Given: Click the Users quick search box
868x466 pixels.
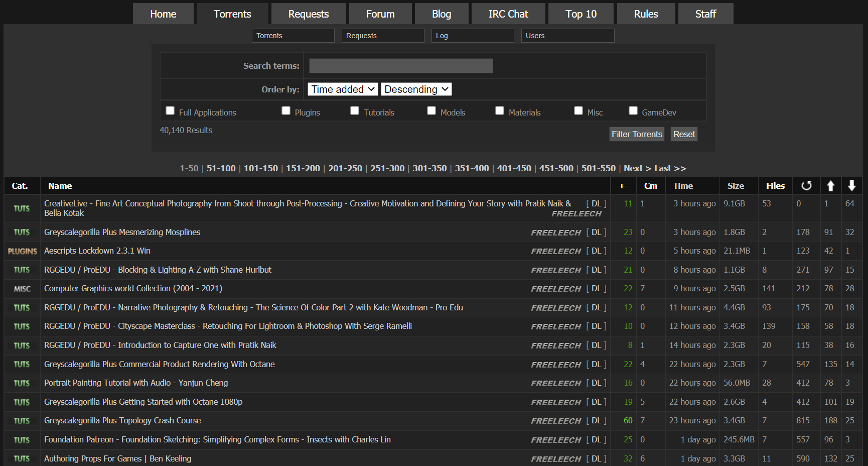Looking at the screenshot, I should tap(567, 36).
